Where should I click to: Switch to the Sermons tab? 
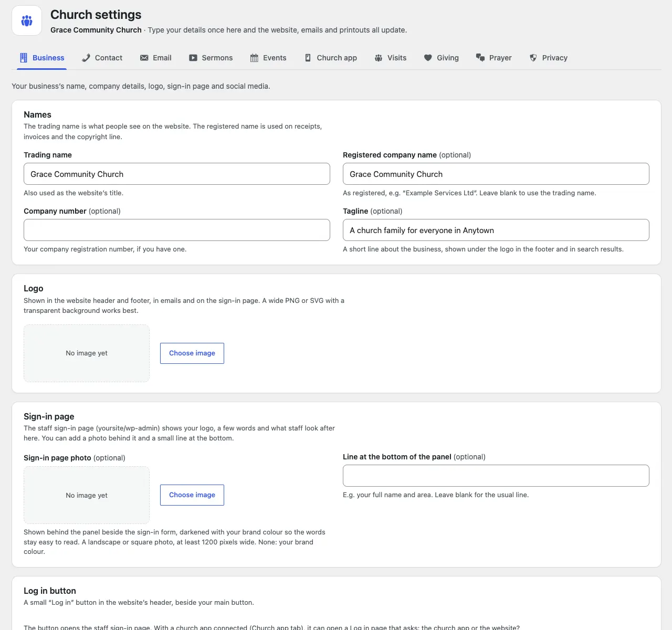tap(211, 58)
